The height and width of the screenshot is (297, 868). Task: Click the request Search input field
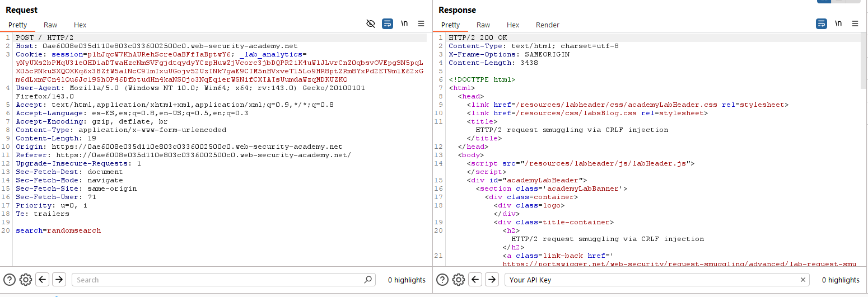point(218,280)
